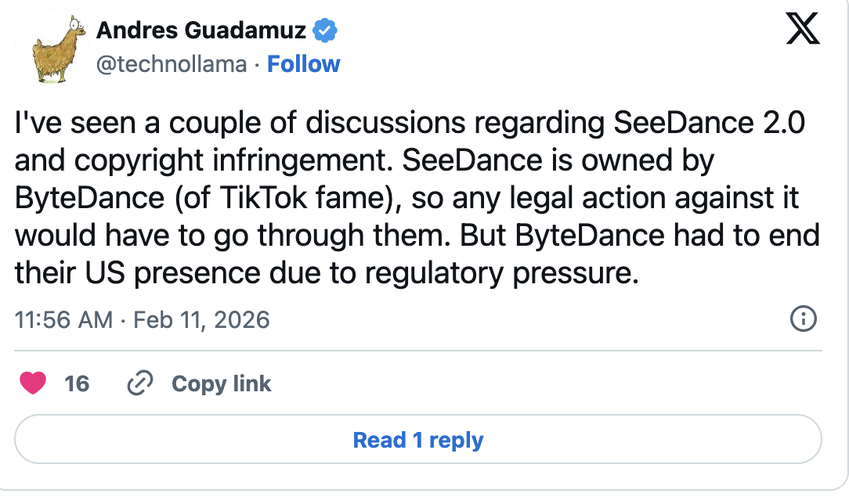Click inside the tweet body text
Image resolution: width=849 pixels, height=504 pixels.
point(392,196)
